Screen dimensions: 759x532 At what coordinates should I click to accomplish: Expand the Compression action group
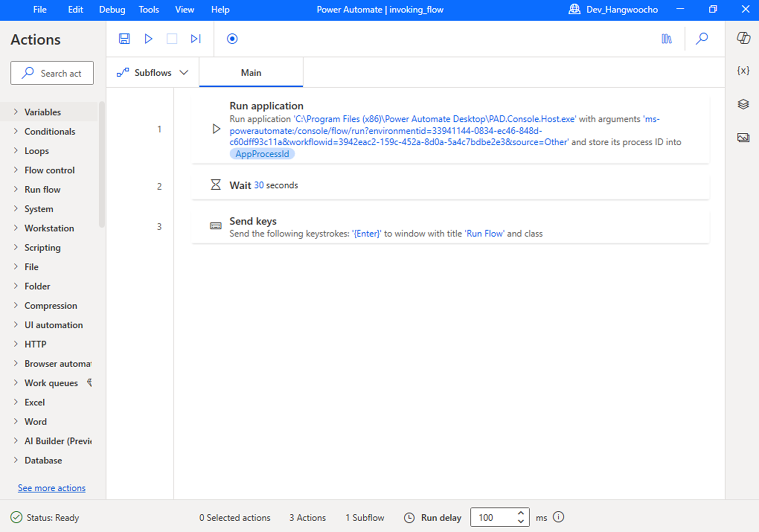click(x=16, y=305)
